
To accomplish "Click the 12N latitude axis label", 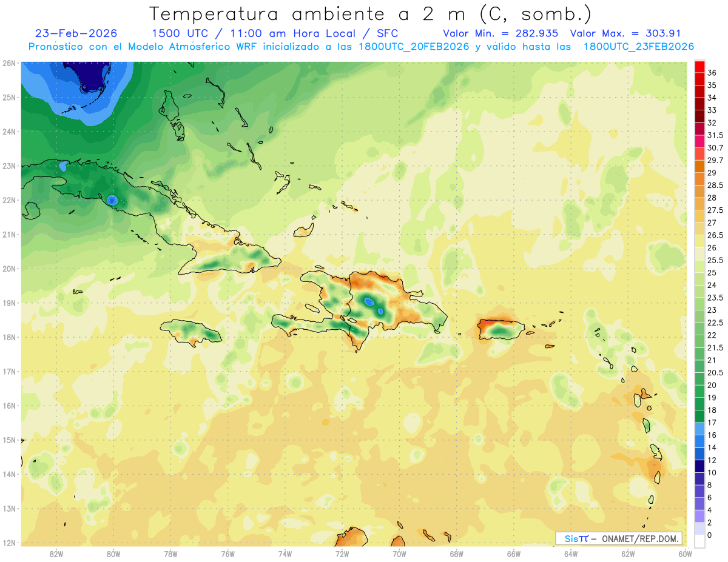I will click(x=9, y=543).
